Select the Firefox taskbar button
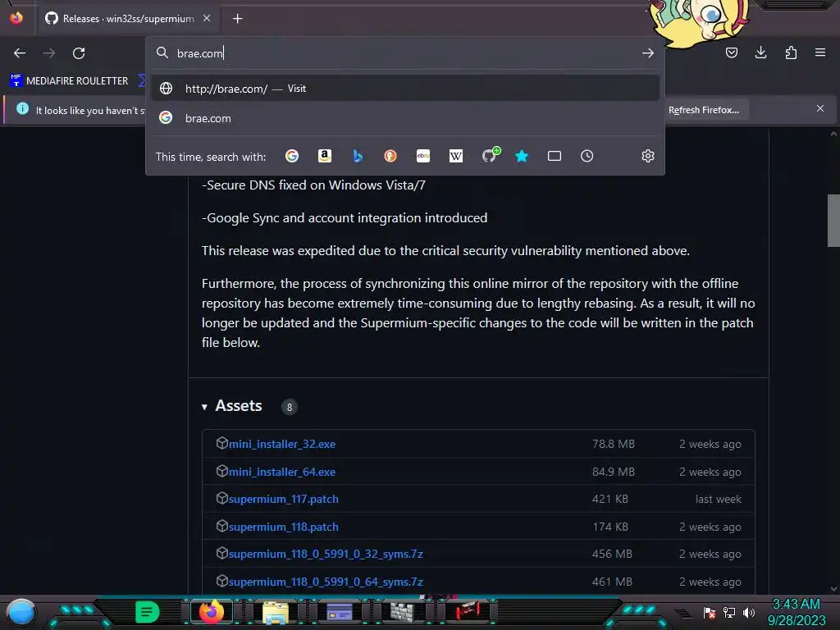The width and height of the screenshot is (840, 630). [x=212, y=612]
